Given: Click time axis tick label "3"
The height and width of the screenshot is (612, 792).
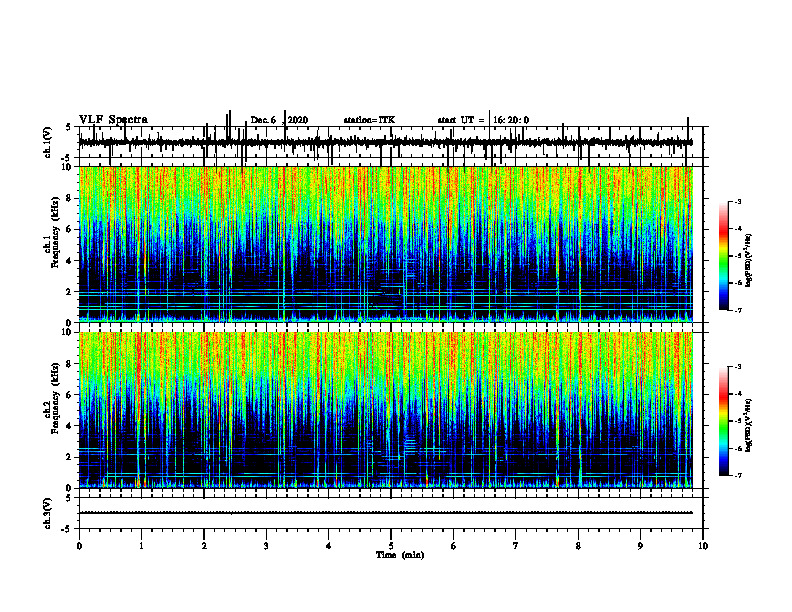Looking at the screenshot, I should (x=266, y=546).
